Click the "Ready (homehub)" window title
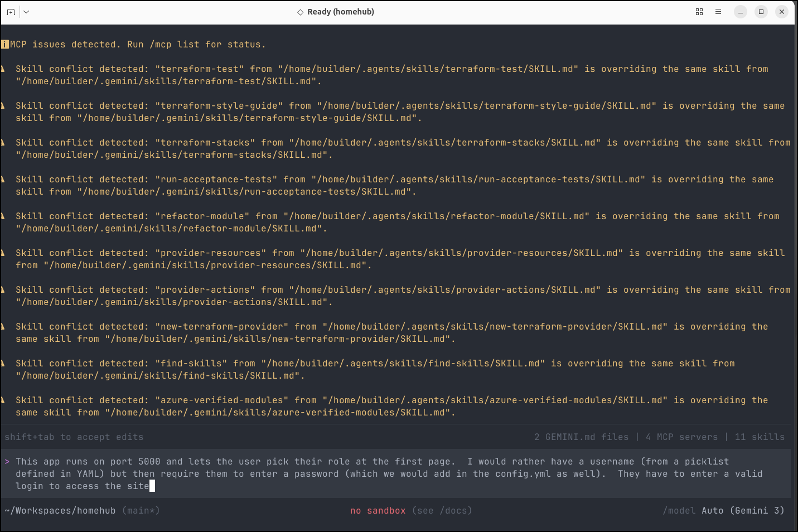Image resolution: width=798 pixels, height=532 pixels. [340, 12]
